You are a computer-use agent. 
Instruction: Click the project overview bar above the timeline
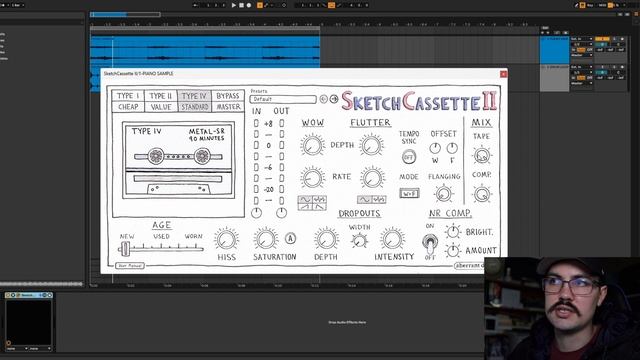pyautogui.click(x=125, y=14)
